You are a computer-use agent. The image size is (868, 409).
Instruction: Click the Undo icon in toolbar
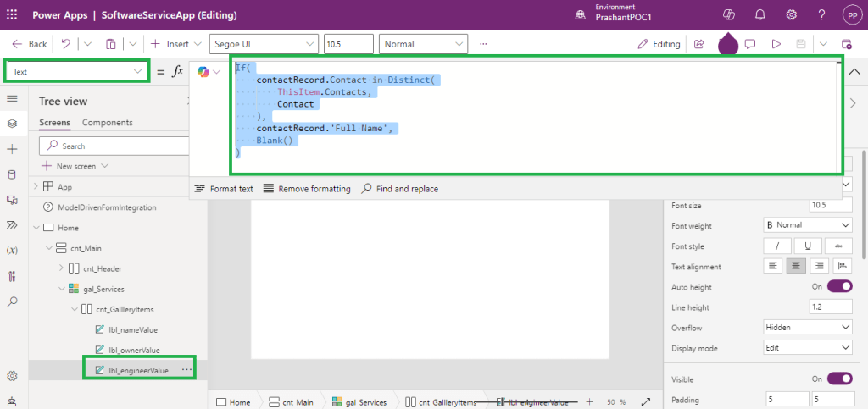pyautogui.click(x=66, y=44)
